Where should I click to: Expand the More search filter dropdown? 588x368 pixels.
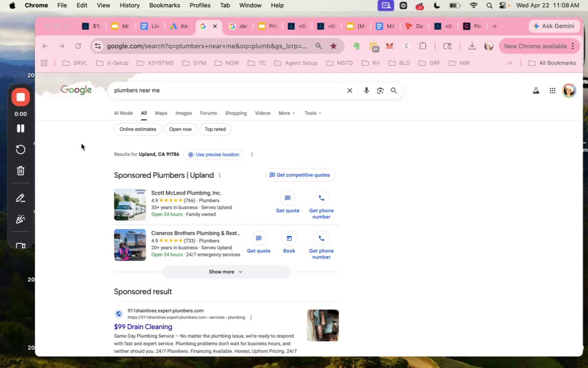tap(286, 113)
